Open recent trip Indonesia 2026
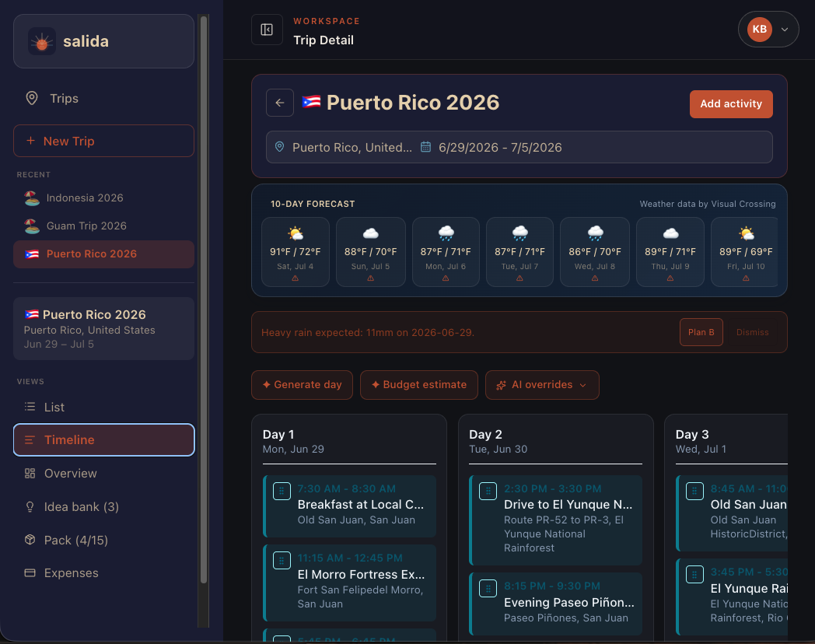 point(104,198)
